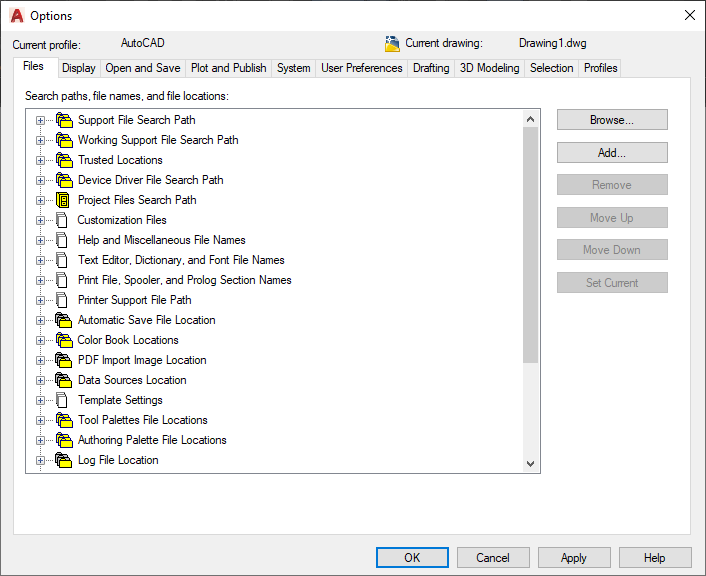The width and height of the screenshot is (706, 576).
Task: Click the Template Settings document icon
Action: pos(62,400)
